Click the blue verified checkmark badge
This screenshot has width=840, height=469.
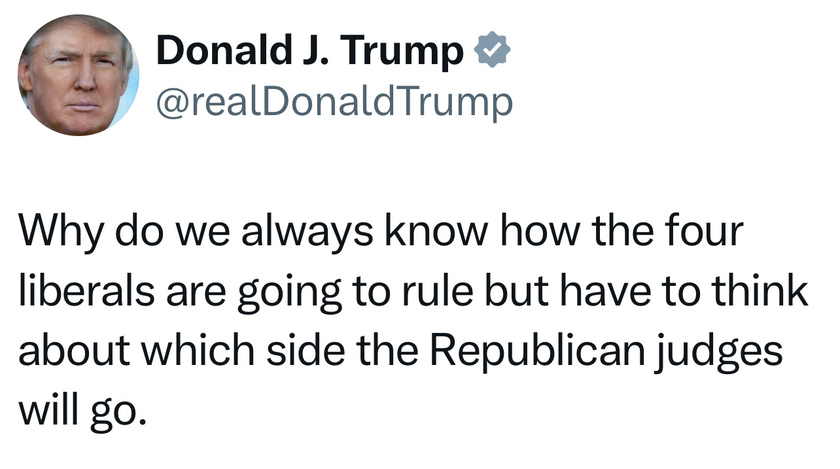pos(492,50)
